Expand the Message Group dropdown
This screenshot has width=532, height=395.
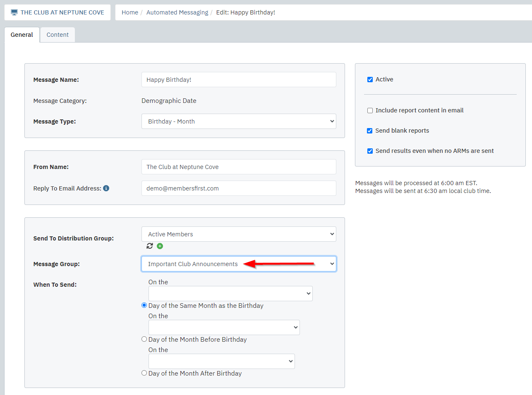coord(239,264)
